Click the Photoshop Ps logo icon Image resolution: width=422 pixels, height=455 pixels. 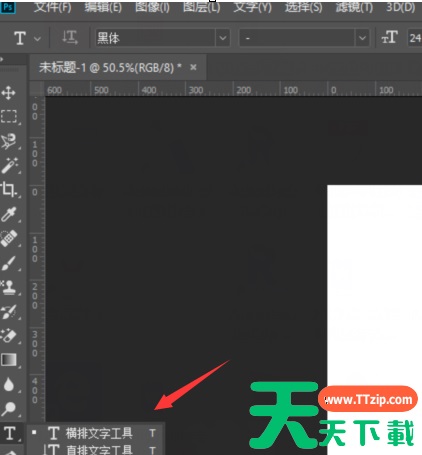pyautogui.click(x=8, y=7)
